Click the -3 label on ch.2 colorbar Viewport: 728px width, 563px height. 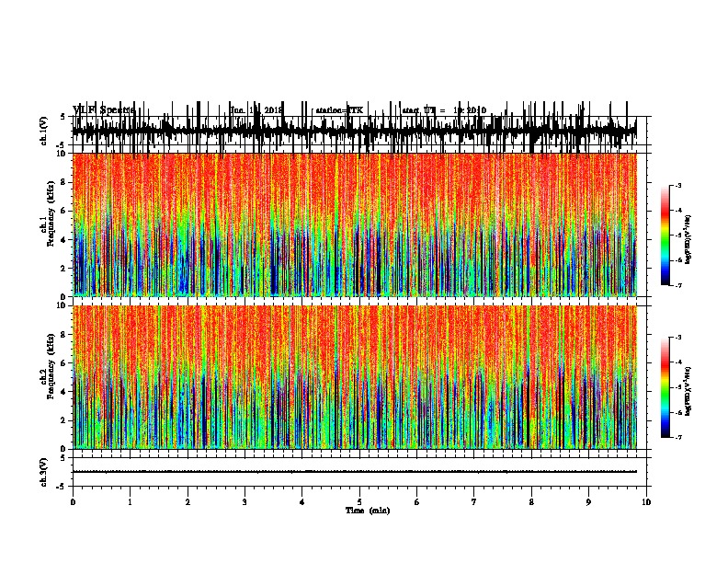(678, 338)
